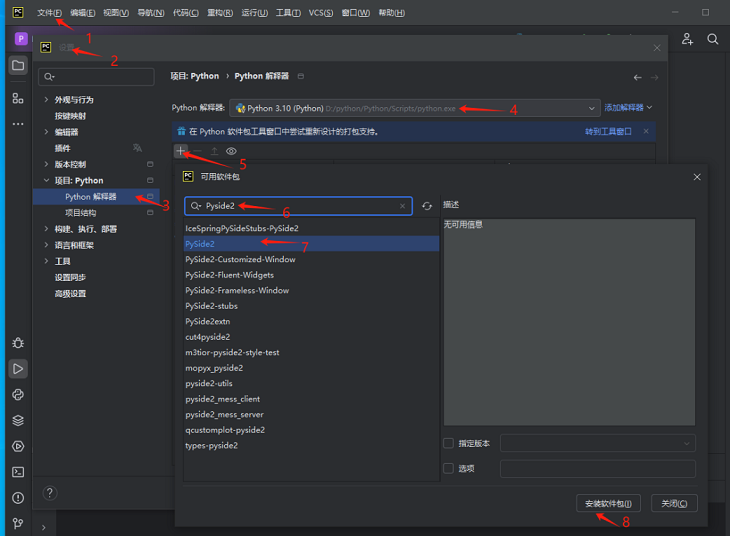The width and height of the screenshot is (730, 536).
Task: Click the options text input field
Action: (x=598, y=468)
